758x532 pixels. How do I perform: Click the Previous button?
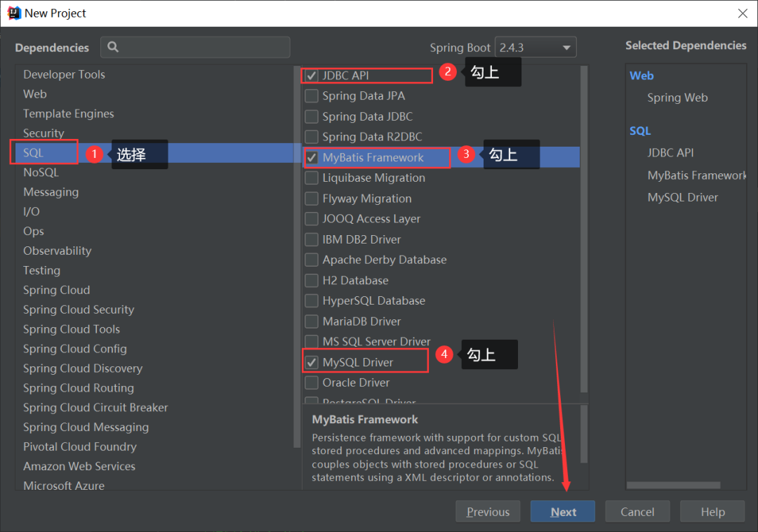coord(488,512)
